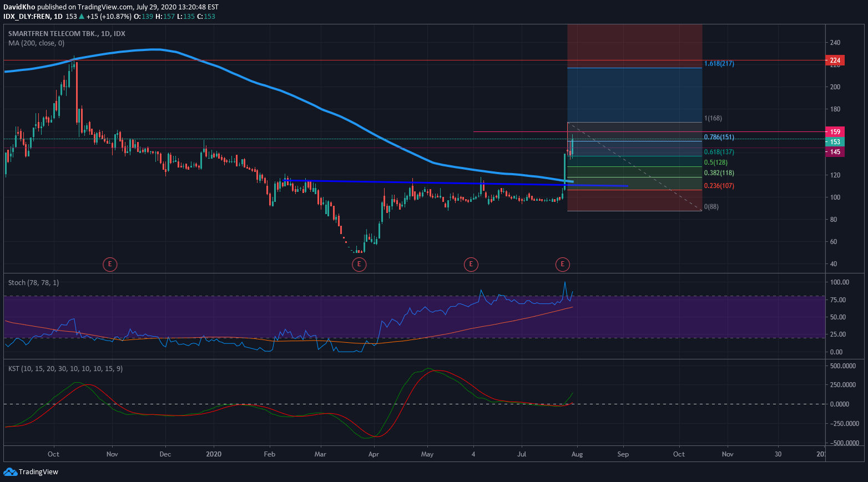Click the 180 price axis value

click(x=835, y=109)
